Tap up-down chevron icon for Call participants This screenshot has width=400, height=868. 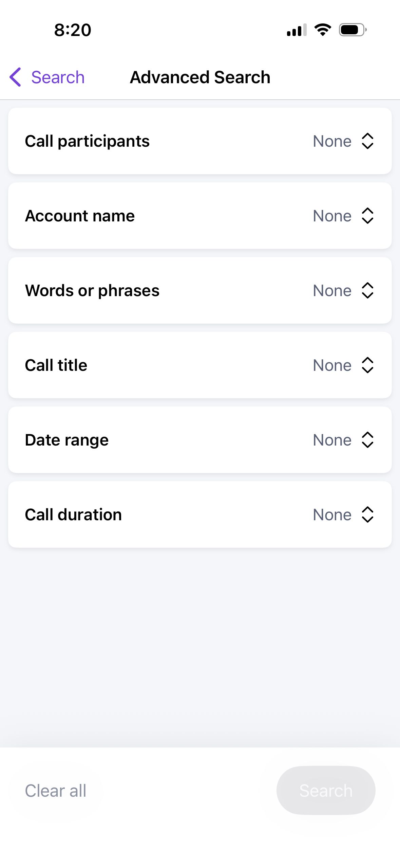click(367, 141)
